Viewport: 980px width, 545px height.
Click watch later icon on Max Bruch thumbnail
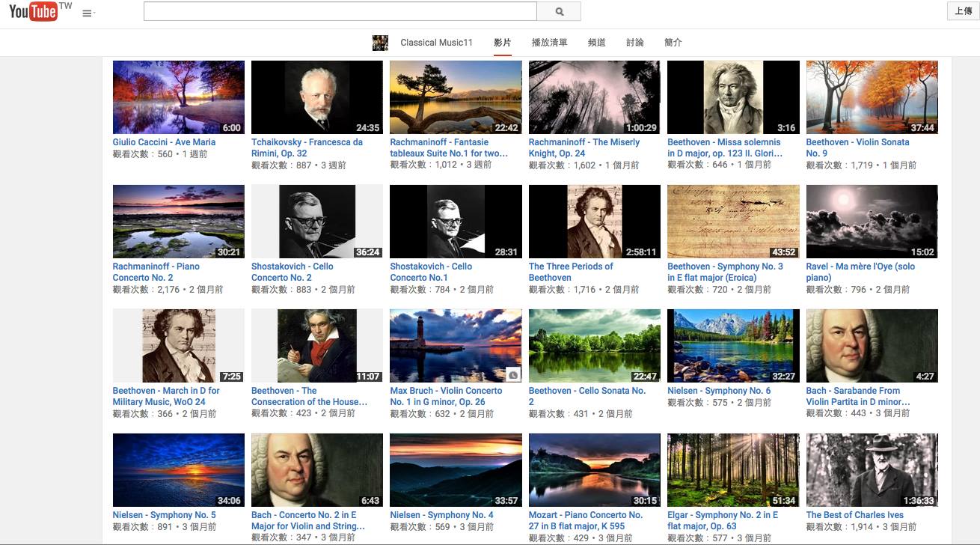pyautogui.click(x=512, y=374)
